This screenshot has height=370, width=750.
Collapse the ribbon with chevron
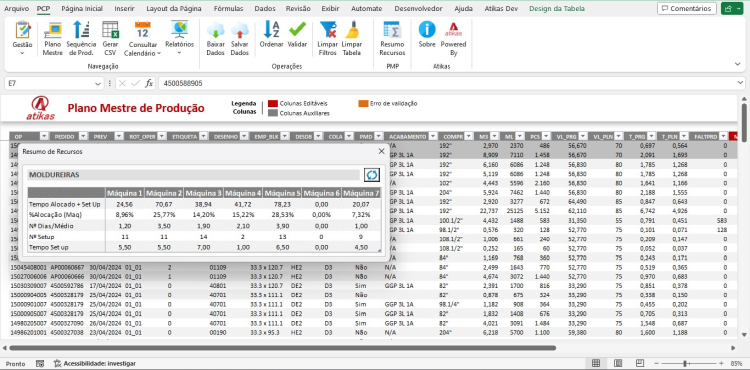tap(737, 64)
